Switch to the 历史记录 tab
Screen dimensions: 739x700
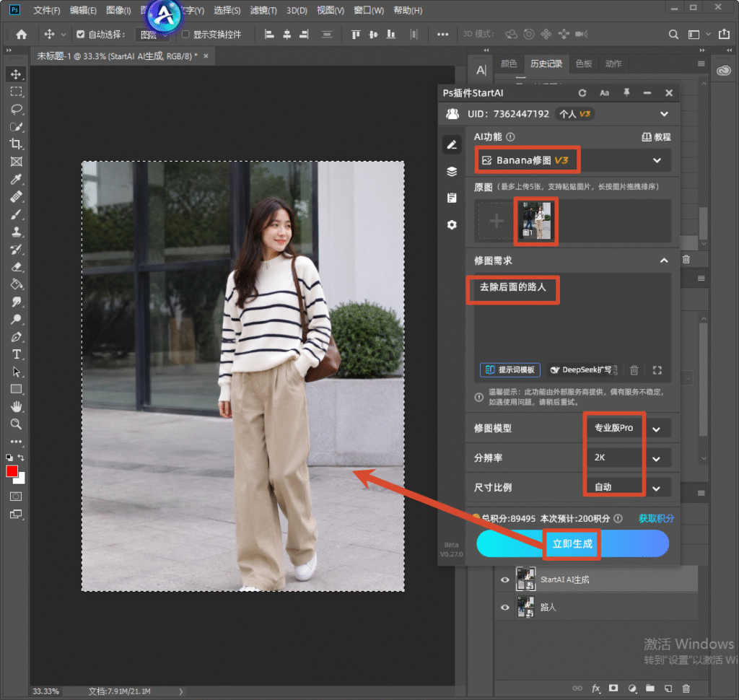coord(546,64)
